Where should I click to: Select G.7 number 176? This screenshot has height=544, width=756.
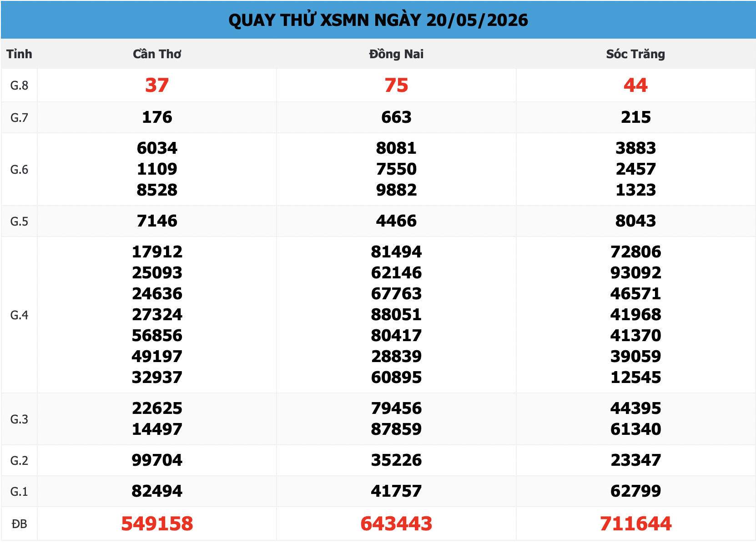click(x=157, y=117)
